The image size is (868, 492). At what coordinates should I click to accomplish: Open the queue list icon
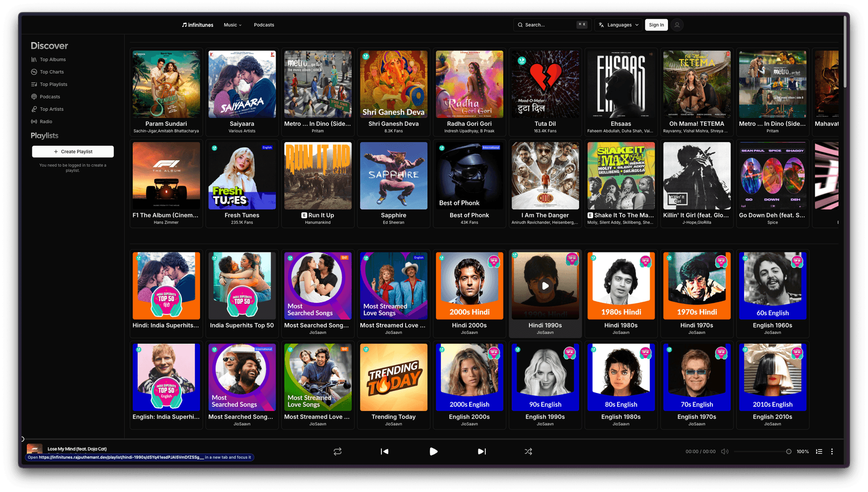[x=819, y=451]
